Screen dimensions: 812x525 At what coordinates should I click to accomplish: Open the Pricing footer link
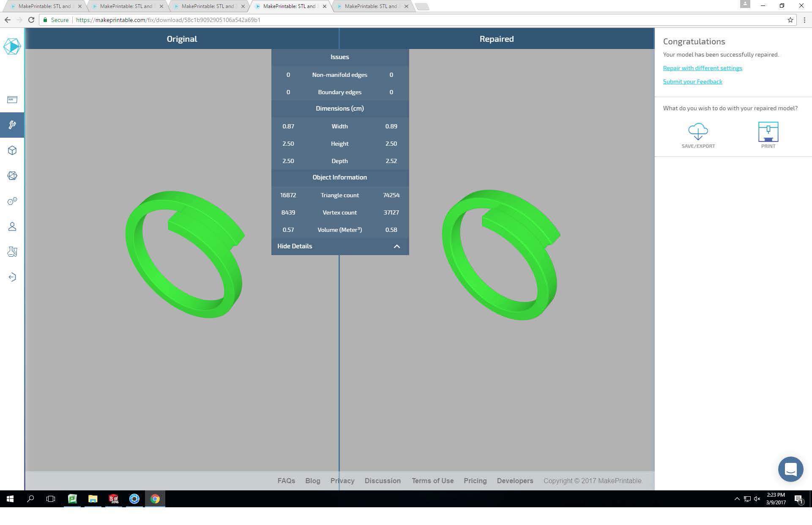475,481
